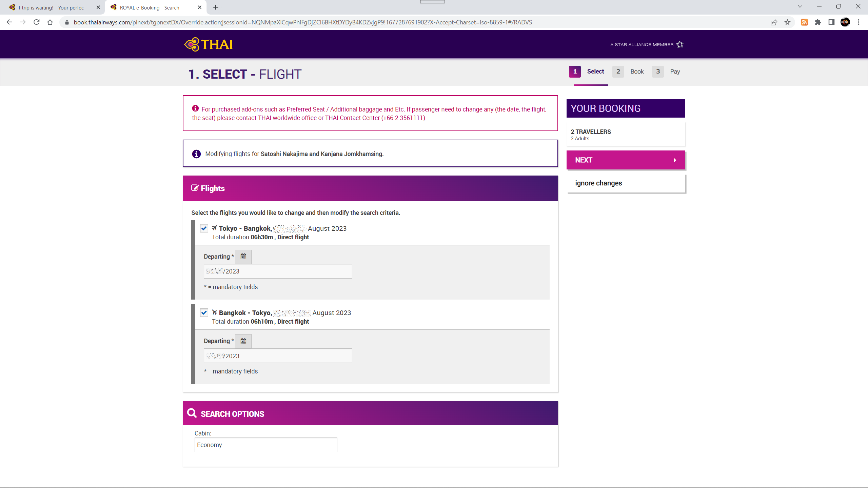
Task: Click the NEXT button
Action: [x=626, y=160]
